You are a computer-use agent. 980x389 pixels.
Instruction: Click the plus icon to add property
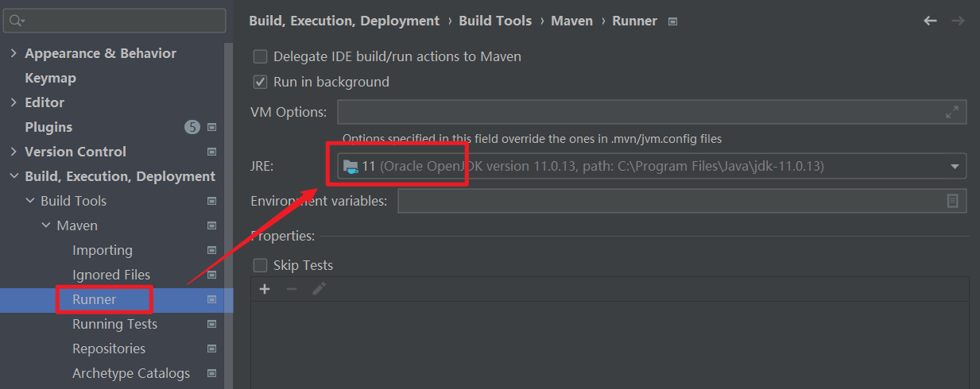coord(265,289)
